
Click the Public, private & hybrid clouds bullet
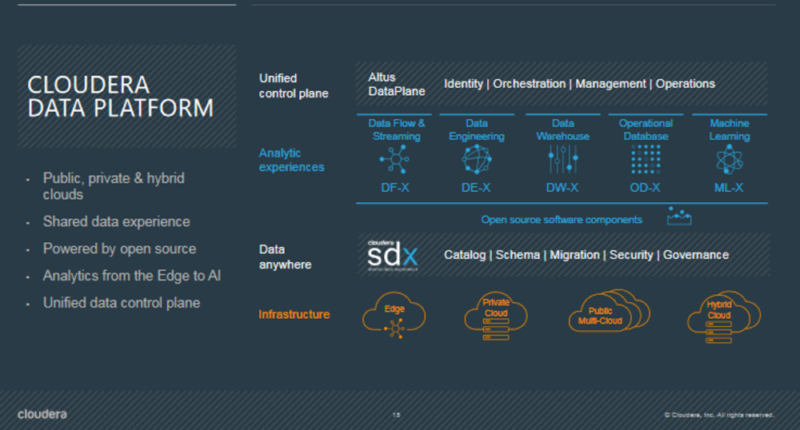(113, 186)
